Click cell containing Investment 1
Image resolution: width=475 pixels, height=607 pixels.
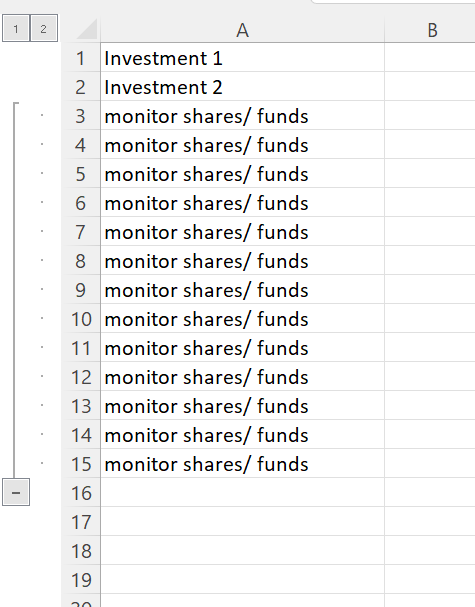242,57
